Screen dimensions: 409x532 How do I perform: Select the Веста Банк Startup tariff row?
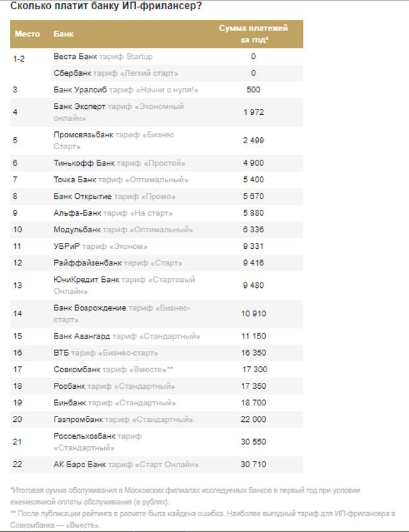click(x=102, y=57)
